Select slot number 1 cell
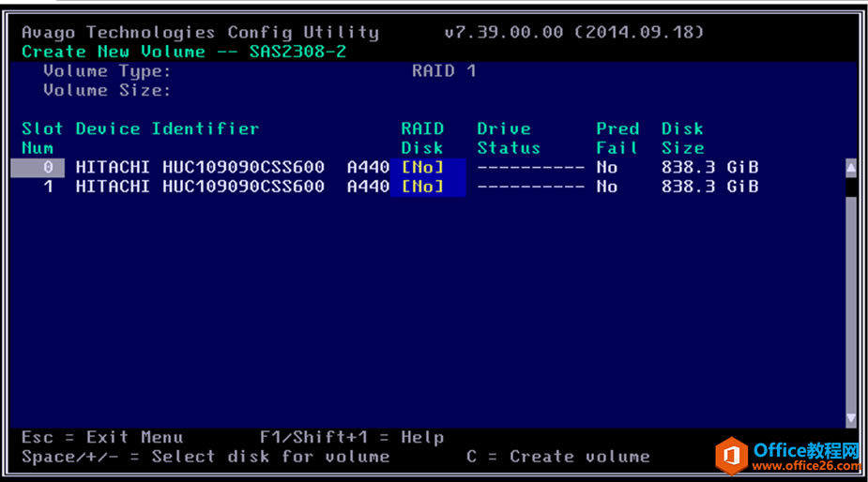 (x=48, y=187)
